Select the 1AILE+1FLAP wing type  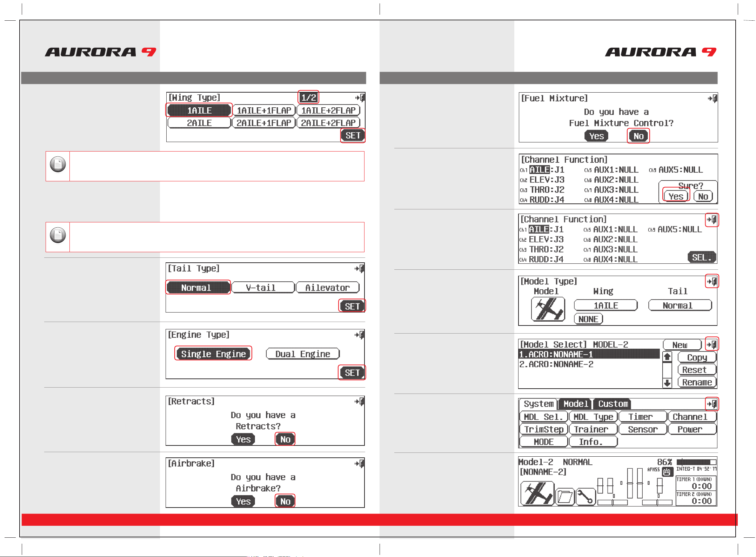(x=264, y=110)
